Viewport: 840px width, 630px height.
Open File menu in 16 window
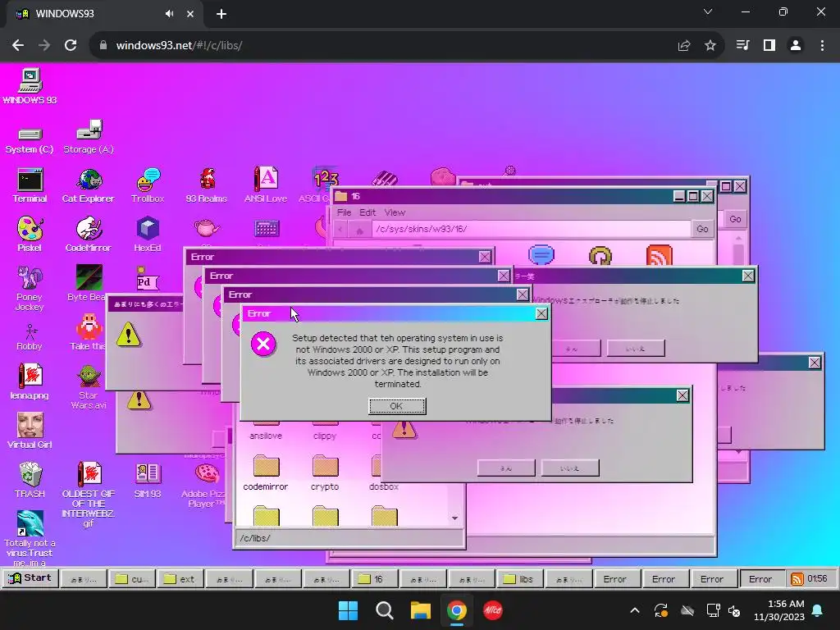click(x=344, y=212)
